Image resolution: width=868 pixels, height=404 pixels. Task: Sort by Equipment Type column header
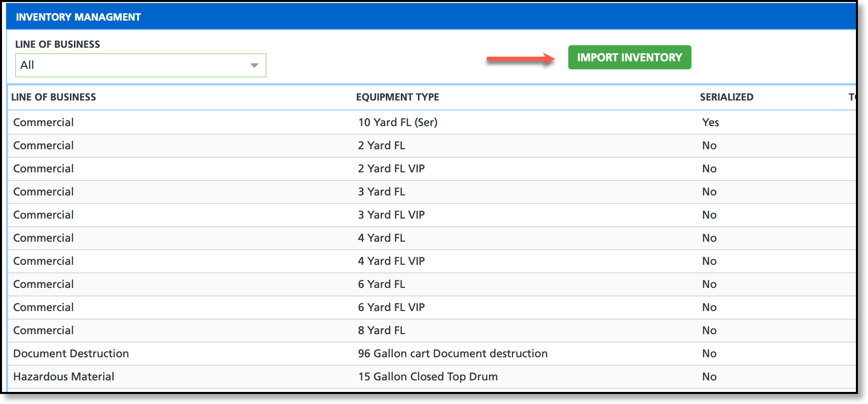point(398,97)
